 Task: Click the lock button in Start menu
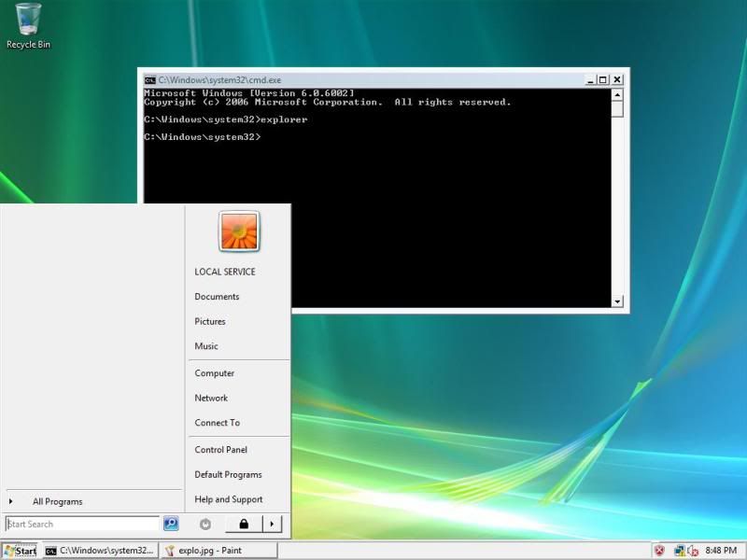[244, 524]
